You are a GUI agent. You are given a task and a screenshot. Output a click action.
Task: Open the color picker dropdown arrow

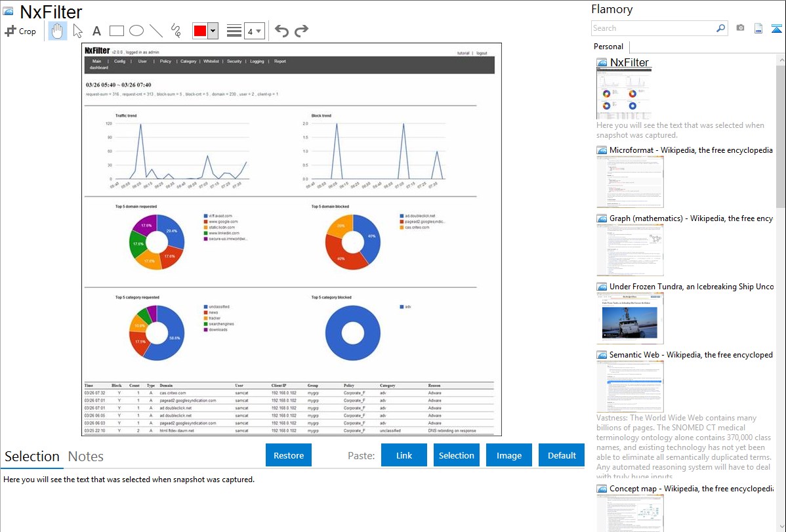pyautogui.click(x=213, y=31)
